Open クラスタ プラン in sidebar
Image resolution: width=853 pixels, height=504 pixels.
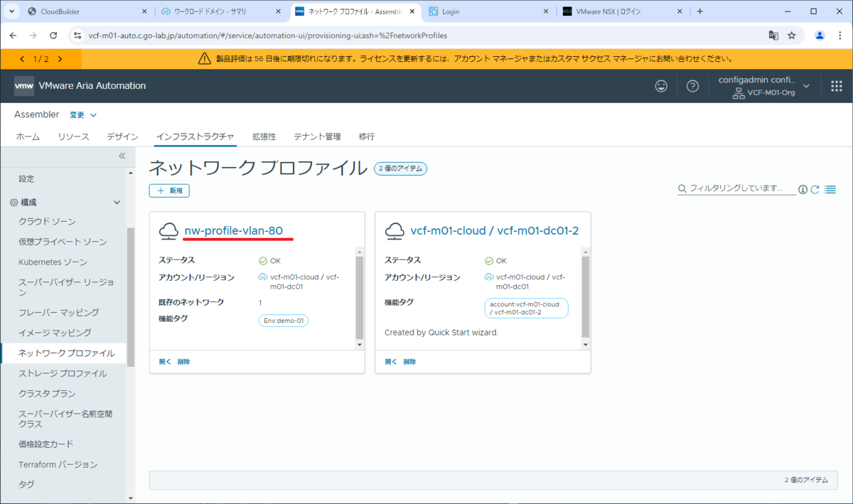pos(47,393)
